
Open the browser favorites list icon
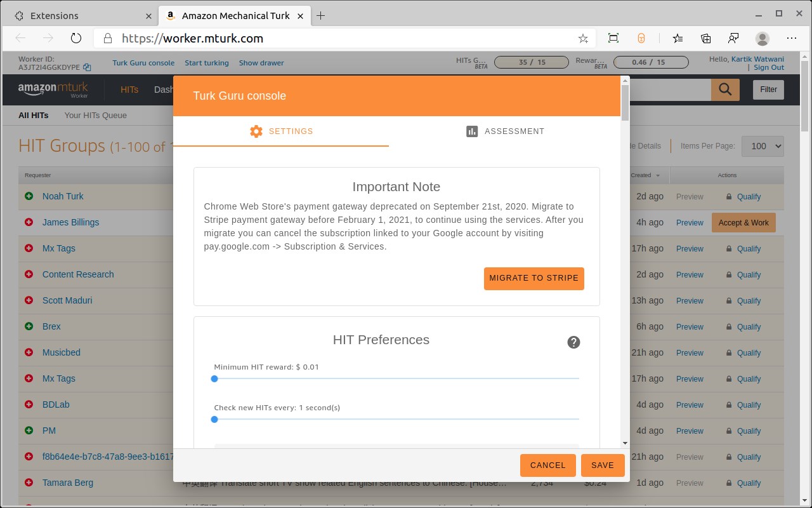coord(678,38)
